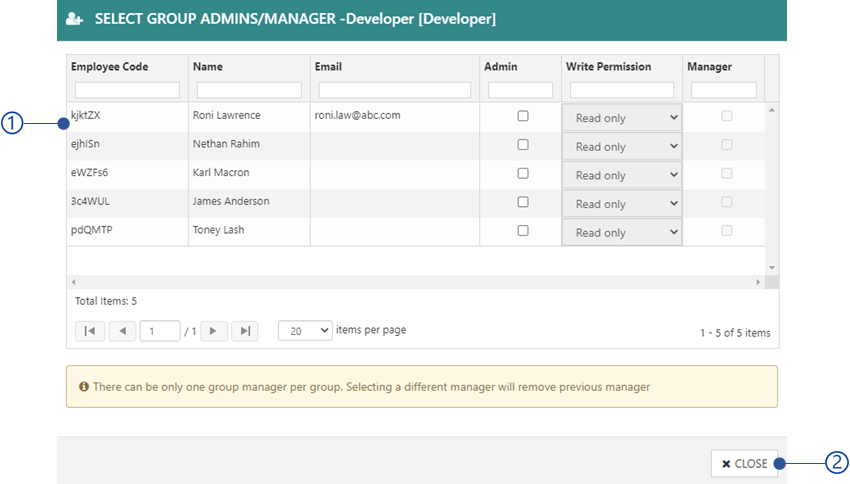The width and height of the screenshot is (850, 484).
Task: Sort by Name column header
Action: tap(208, 67)
